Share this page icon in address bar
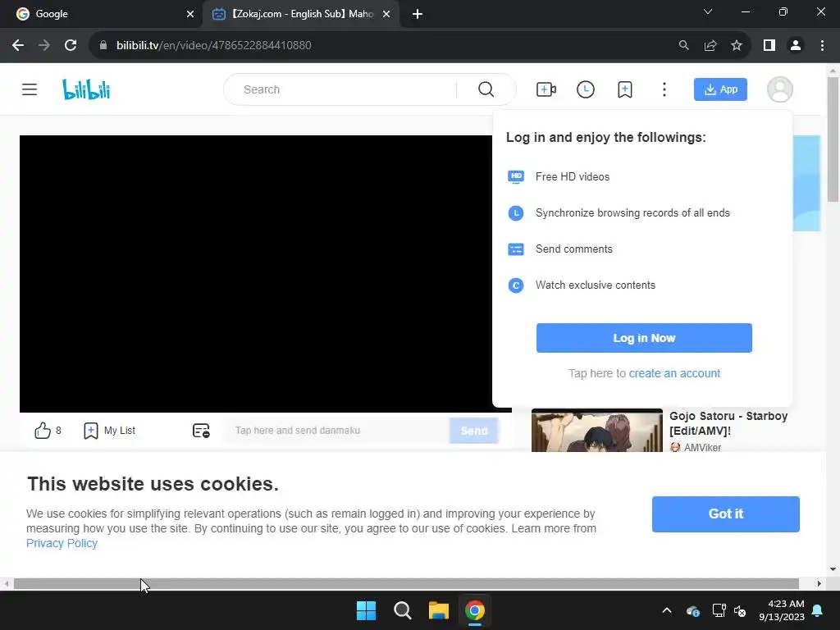 coord(710,46)
